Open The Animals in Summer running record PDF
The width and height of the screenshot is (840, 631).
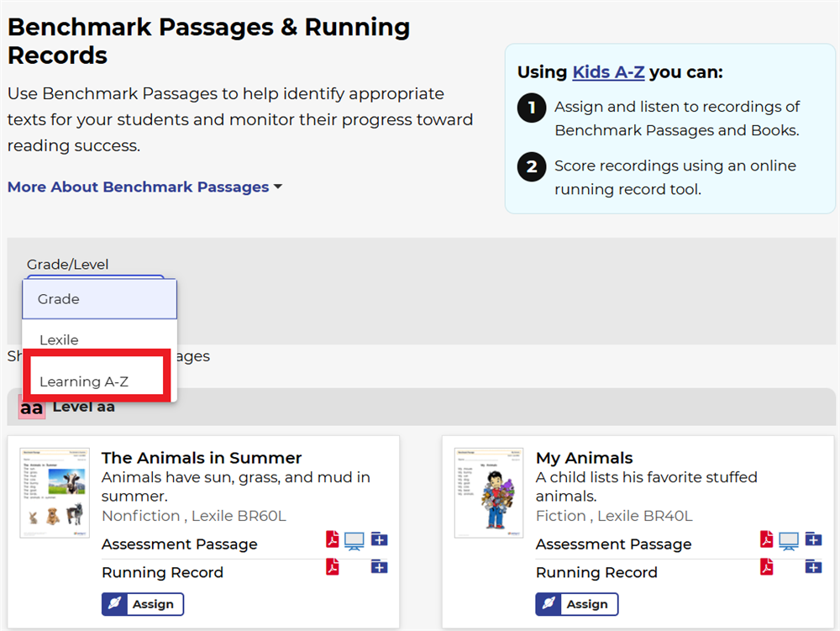click(x=333, y=567)
